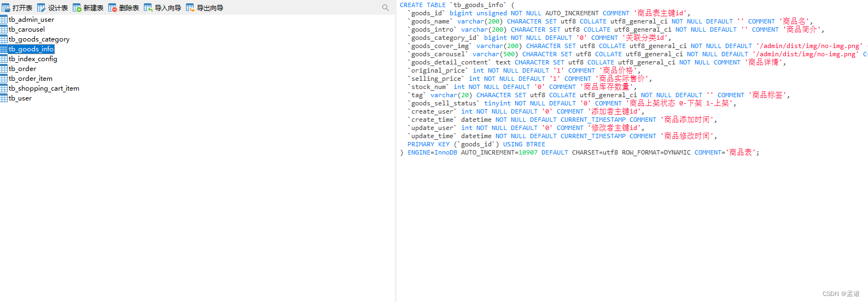
Task: Click table icon beside tb_user
Action: (4, 98)
